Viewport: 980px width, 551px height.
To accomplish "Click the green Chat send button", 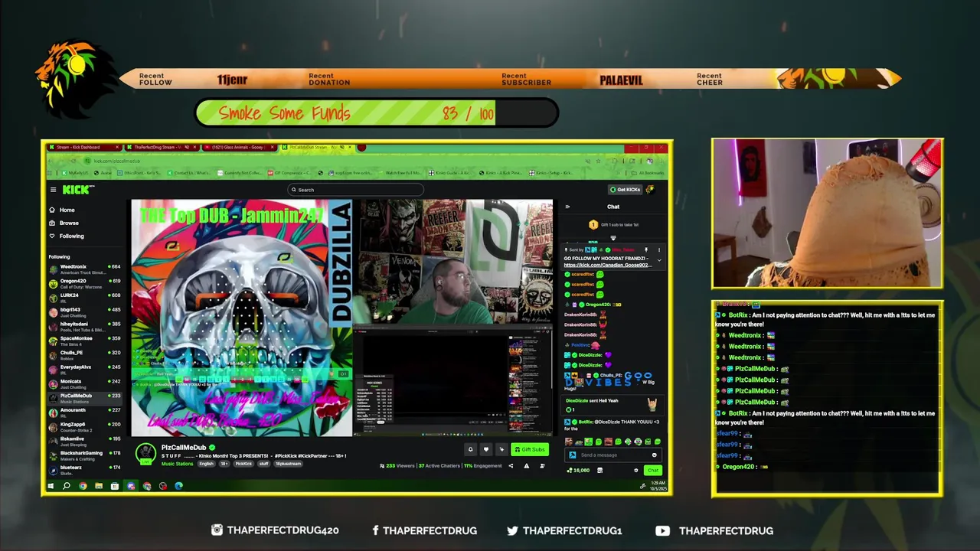I will pos(652,470).
